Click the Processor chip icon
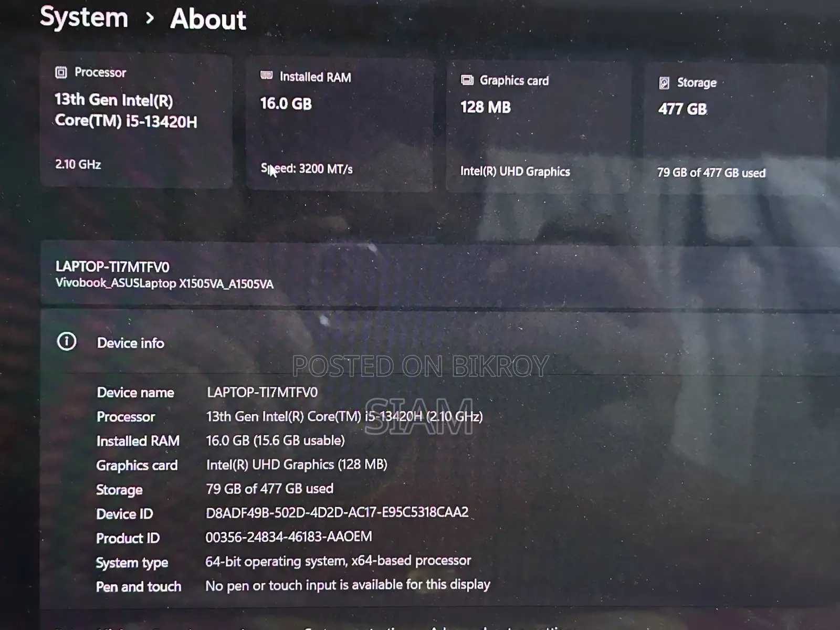 point(61,72)
